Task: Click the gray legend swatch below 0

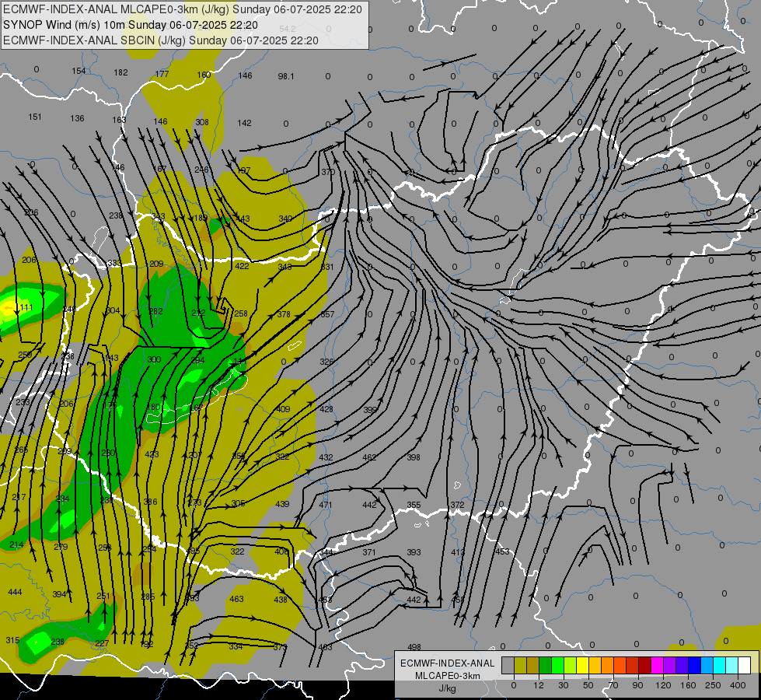Action: click(x=508, y=665)
